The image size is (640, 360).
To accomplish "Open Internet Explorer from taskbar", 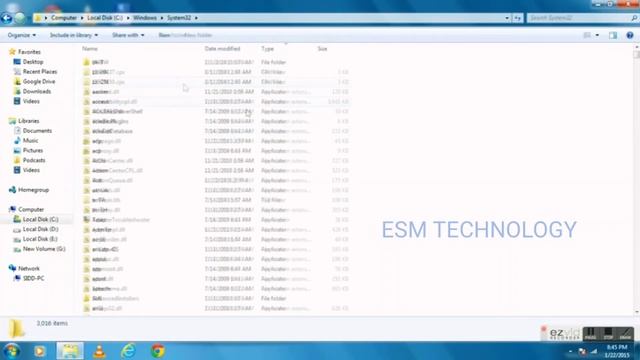I will pyautogui.click(x=128, y=351).
